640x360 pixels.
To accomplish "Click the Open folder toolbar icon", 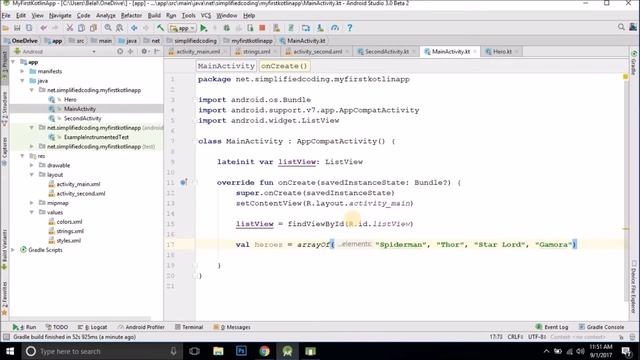I will pos(6,28).
